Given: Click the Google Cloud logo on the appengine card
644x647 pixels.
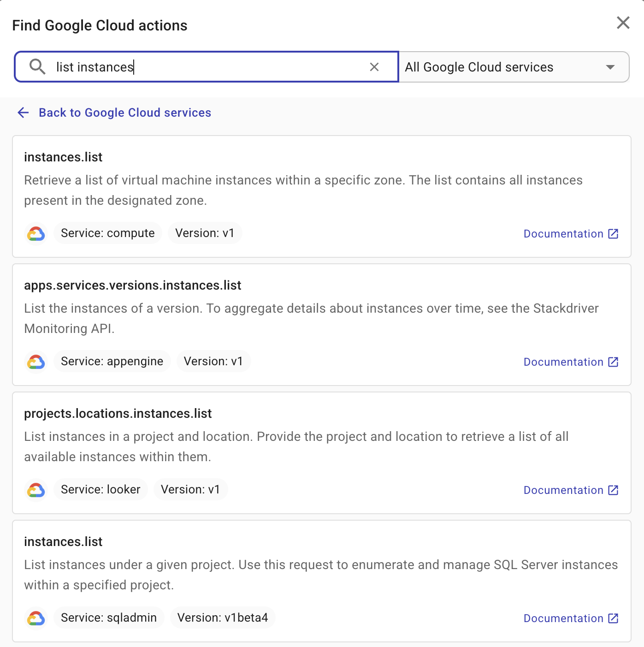Looking at the screenshot, I should point(36,362).
